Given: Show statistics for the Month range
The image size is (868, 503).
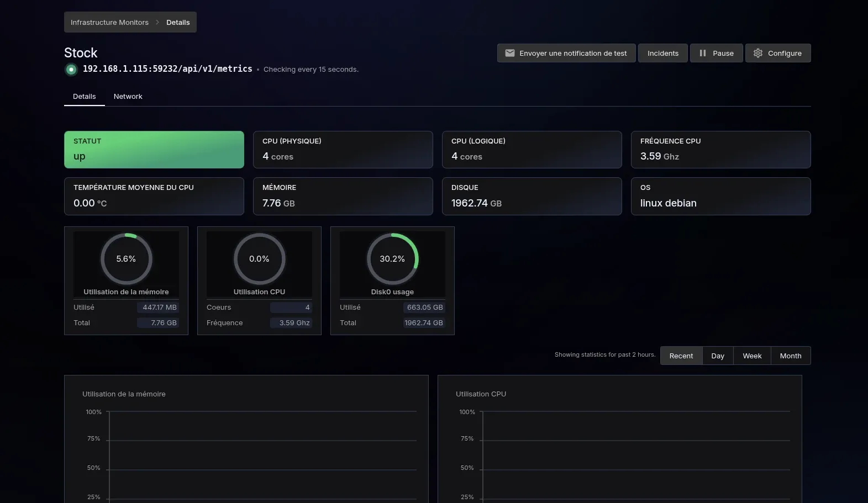Looking at the screenshot, I should [x=790, y=356].
